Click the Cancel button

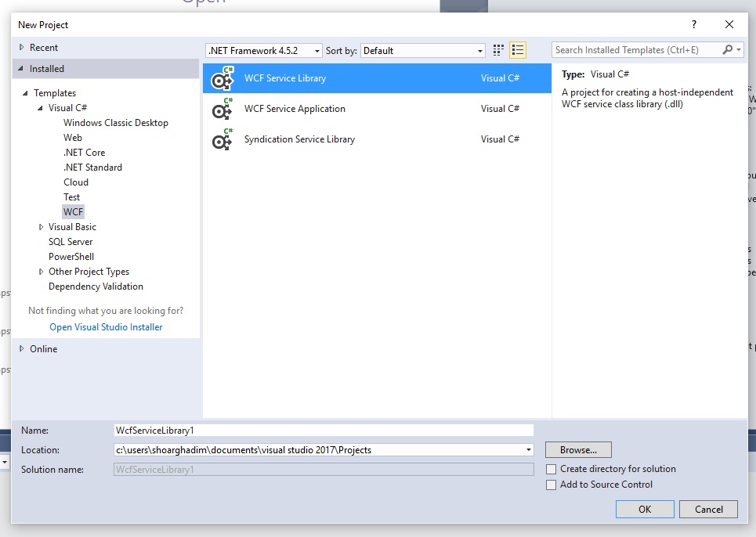pos(708,509)
